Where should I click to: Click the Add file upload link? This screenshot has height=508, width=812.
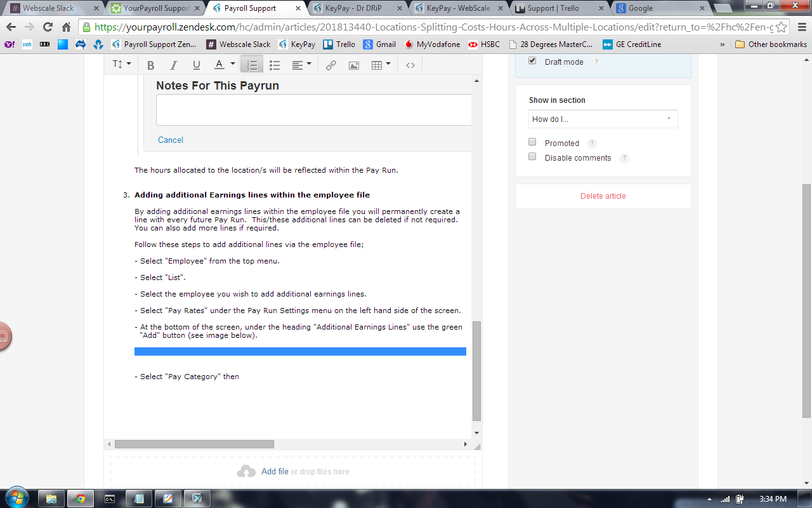click(x=275, y=471)
